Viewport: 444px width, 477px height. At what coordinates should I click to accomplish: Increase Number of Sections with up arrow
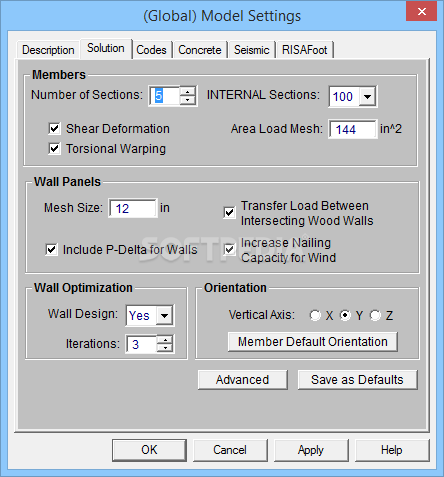(x=188, y=92)
